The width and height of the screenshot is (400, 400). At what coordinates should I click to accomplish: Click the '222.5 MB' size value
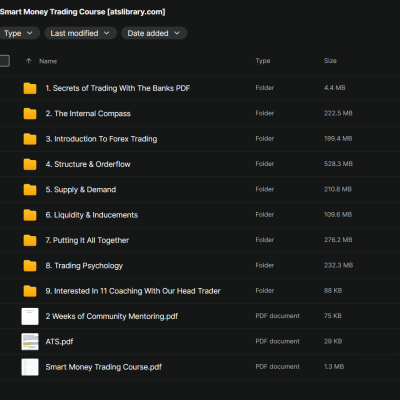pyautogui.click(x=338, y=113)
